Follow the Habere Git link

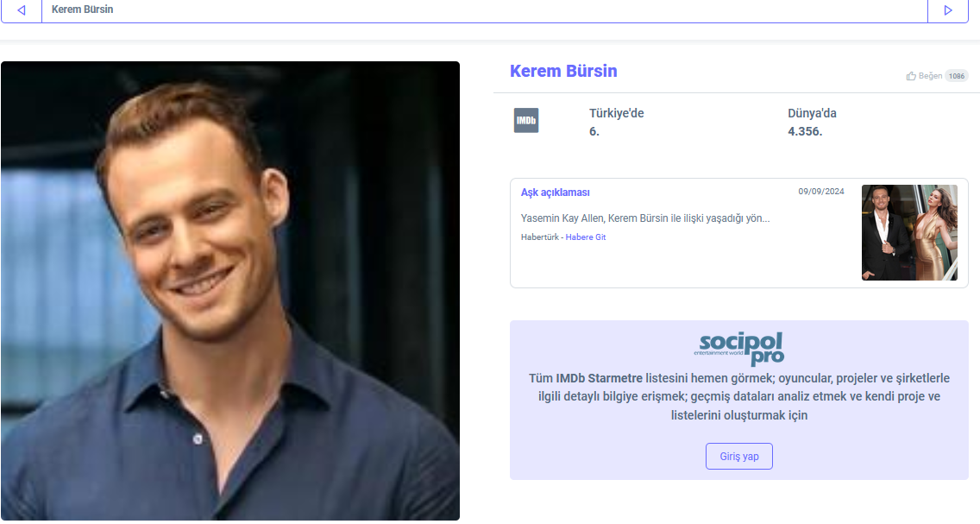[586, 237]
